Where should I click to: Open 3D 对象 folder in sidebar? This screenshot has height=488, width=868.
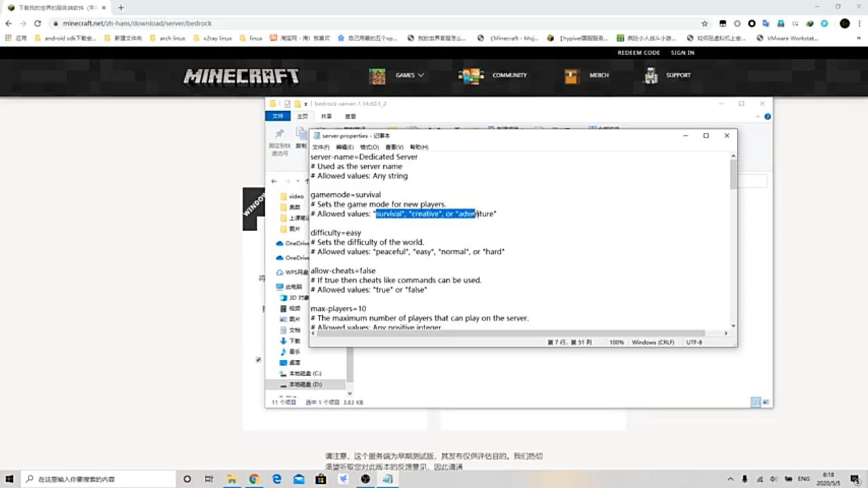coord(294,298)
